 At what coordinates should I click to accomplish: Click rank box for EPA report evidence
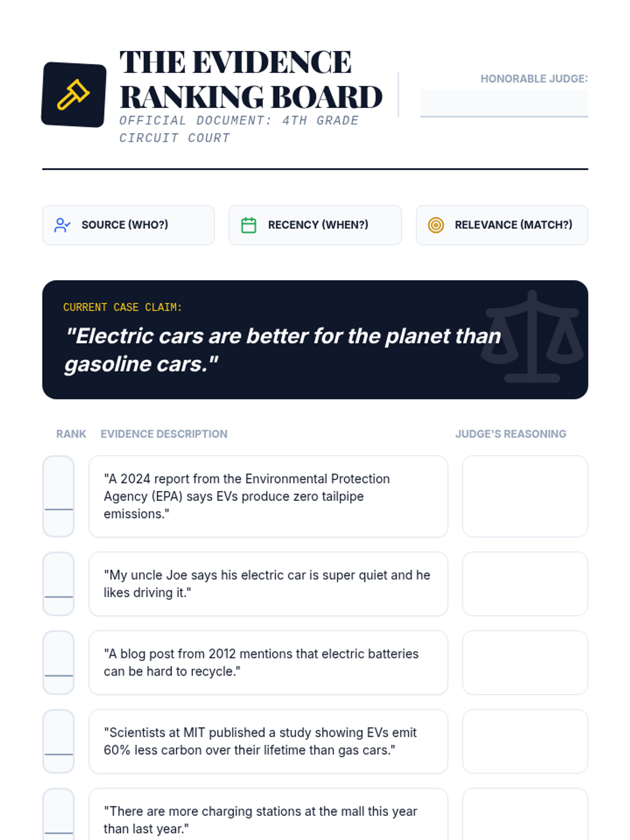58,496
